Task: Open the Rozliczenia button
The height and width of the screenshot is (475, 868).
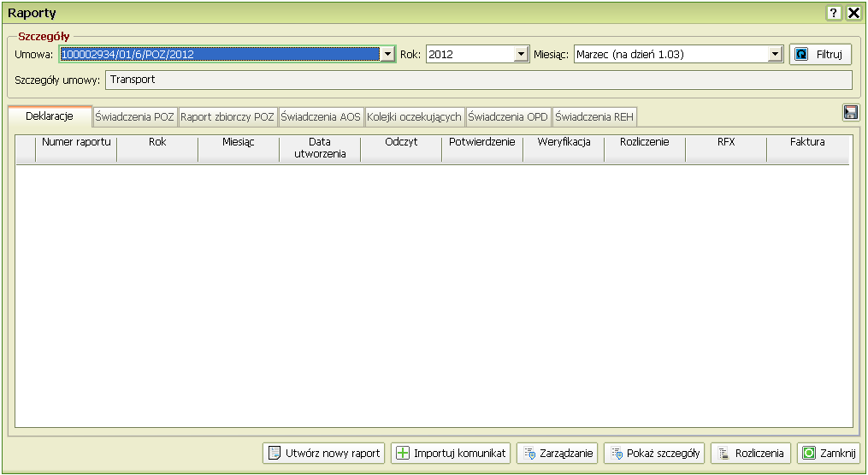Action: pos(751,453)
